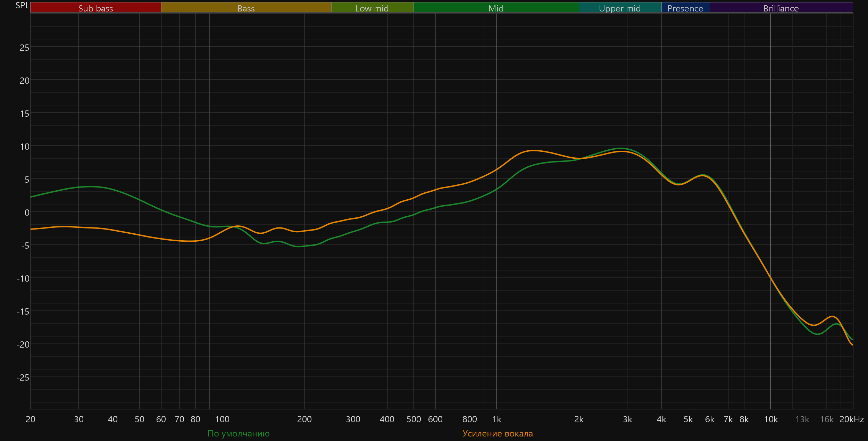The width and height of the screenshot is (868, 441).
Task: Click the 1k frequency axis label
Action: pyautogui.click(x=496, y=419)
